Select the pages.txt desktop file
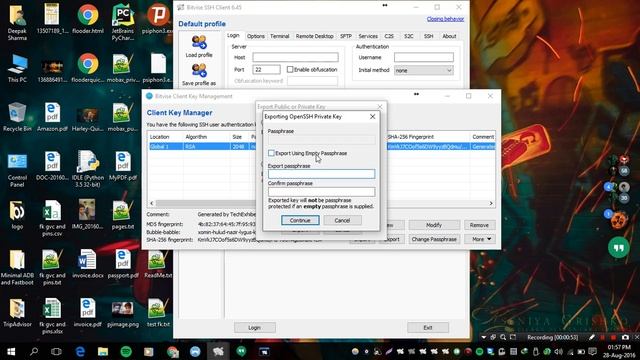640x360 pixels. [123, 215]
